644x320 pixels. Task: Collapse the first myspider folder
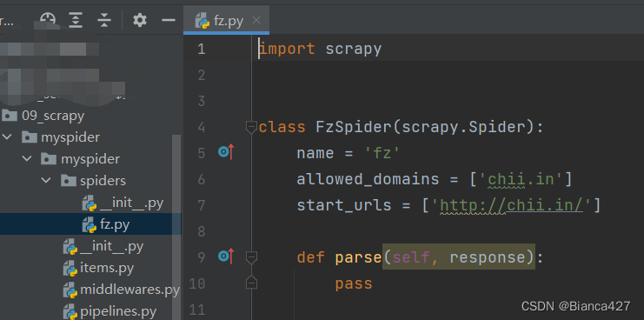click(8, 137)
